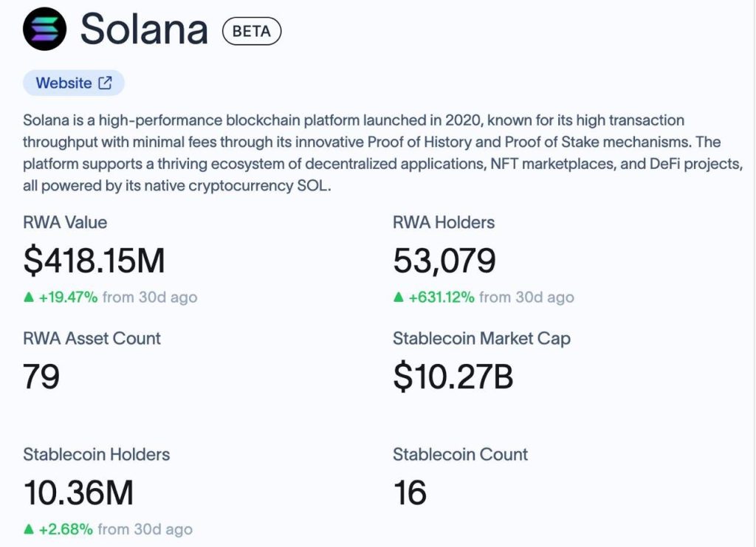This screenshot has height=547, width=756.
Task: Click the green up arrow under RWA Holders
Action: [x=399, y=297]
